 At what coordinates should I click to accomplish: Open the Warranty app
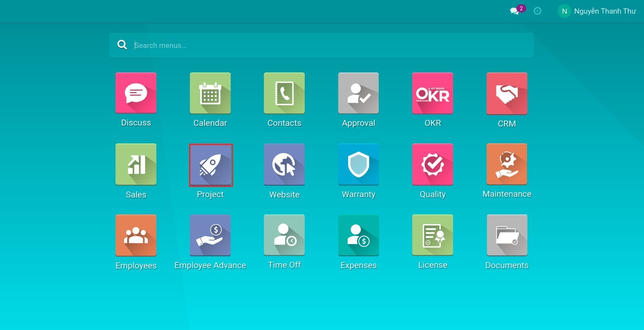click(358, 164)
